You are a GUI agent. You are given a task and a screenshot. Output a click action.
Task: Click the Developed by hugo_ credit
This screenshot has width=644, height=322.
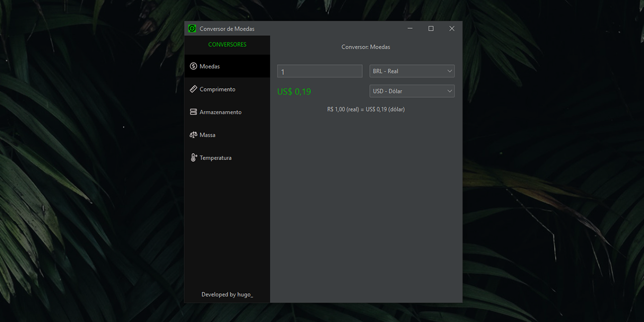pos(227,294)
